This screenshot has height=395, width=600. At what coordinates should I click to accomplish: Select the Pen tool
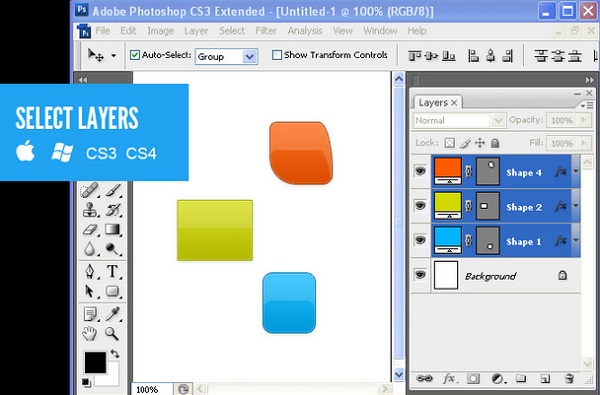(90, 271)
